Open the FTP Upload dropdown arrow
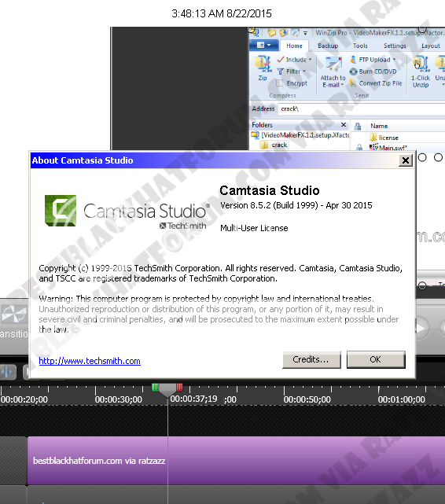Viewport: 445px width, 504px height. 394,60
